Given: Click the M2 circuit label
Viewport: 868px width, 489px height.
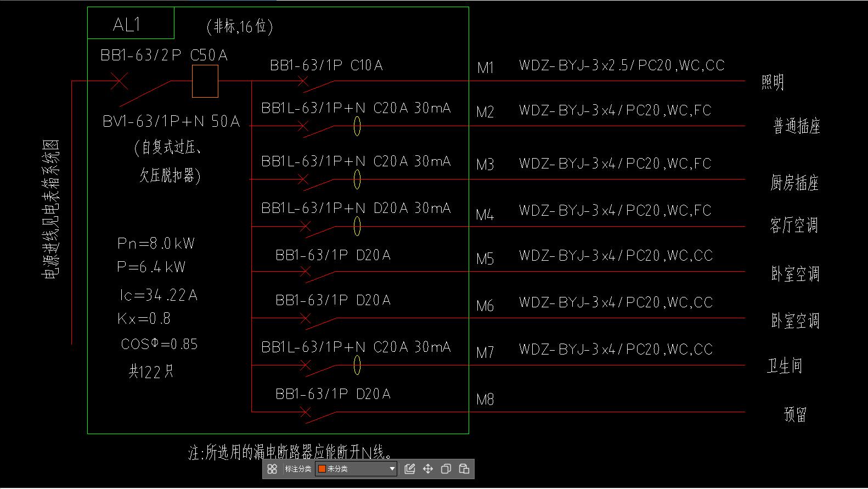Looking at the screenshot, I should (486, 112).
